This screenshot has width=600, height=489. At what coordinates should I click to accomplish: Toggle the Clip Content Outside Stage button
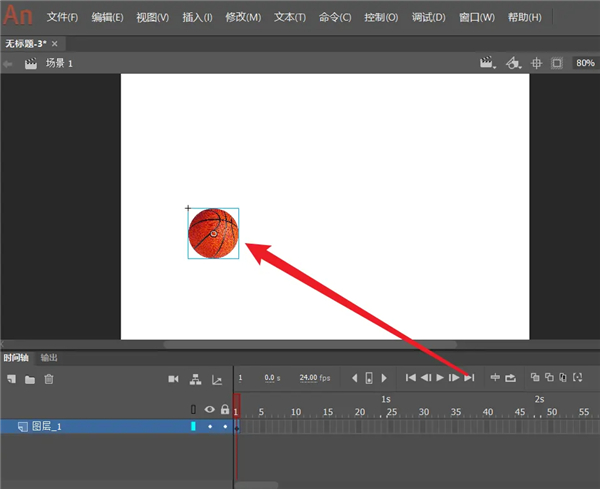[x=557, y=63]
